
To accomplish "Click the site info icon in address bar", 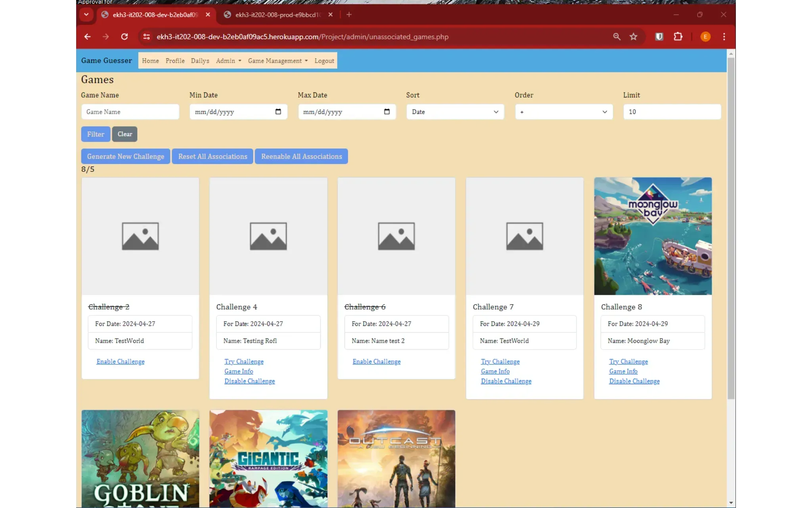I will click(x=146, y=37).
